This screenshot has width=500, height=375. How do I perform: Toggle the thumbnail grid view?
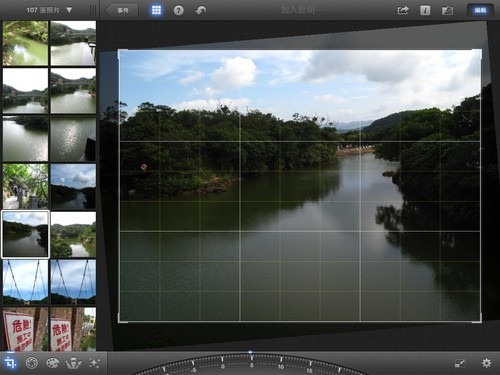coord(156,10)
